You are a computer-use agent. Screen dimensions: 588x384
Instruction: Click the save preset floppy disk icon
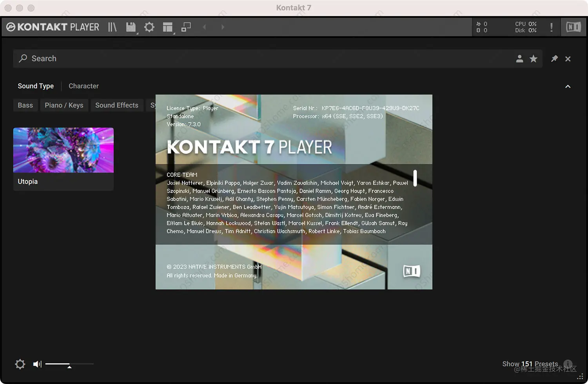[x=130, y=27]
